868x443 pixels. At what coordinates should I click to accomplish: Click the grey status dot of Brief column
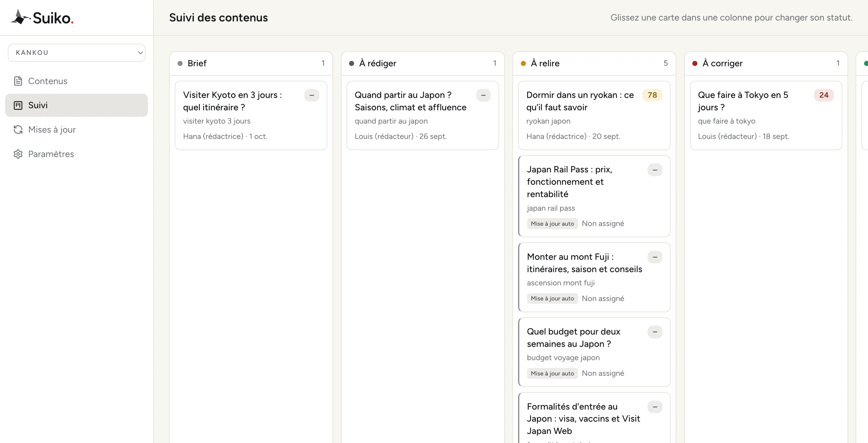180,63
